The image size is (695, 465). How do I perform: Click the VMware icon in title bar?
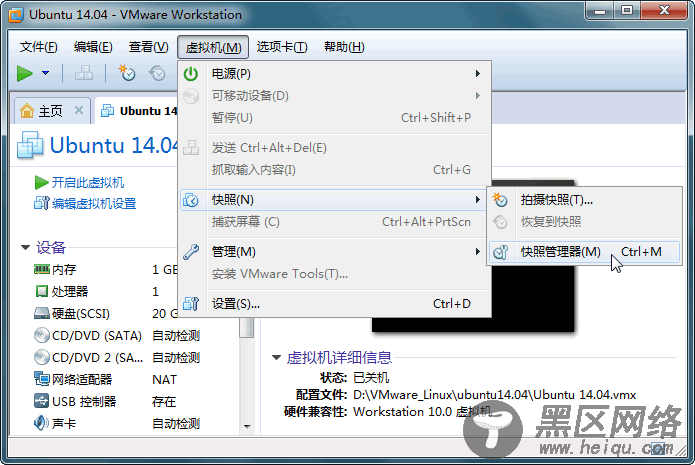(16, 15)
